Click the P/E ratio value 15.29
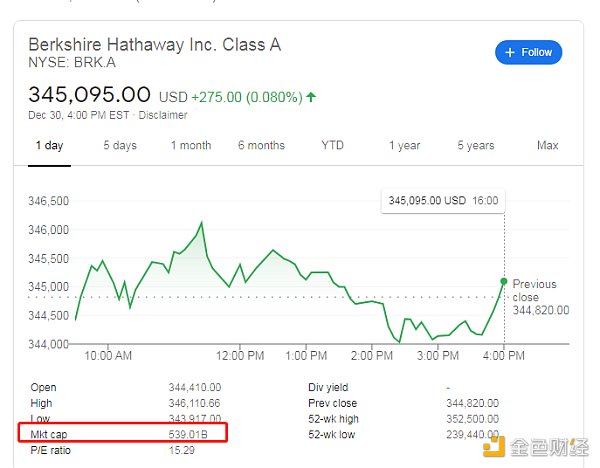The width and height of the screenshot is (600, 468). pos(181,450)
